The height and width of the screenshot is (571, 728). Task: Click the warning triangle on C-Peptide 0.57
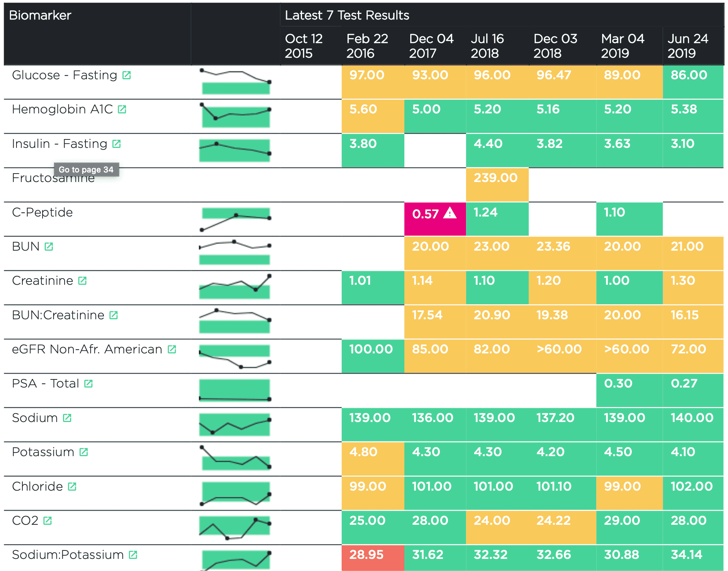click(x=449, y=213)
